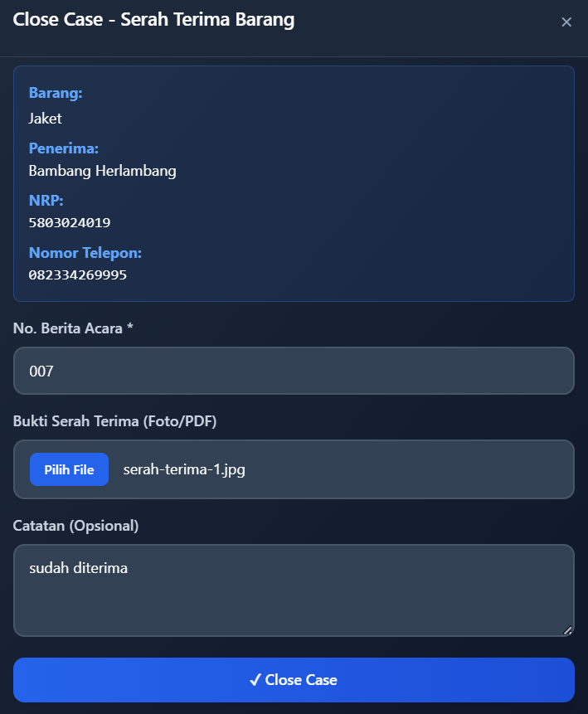
Task: Focus the No. Berita Acara input field
Action: click(294, 371)
